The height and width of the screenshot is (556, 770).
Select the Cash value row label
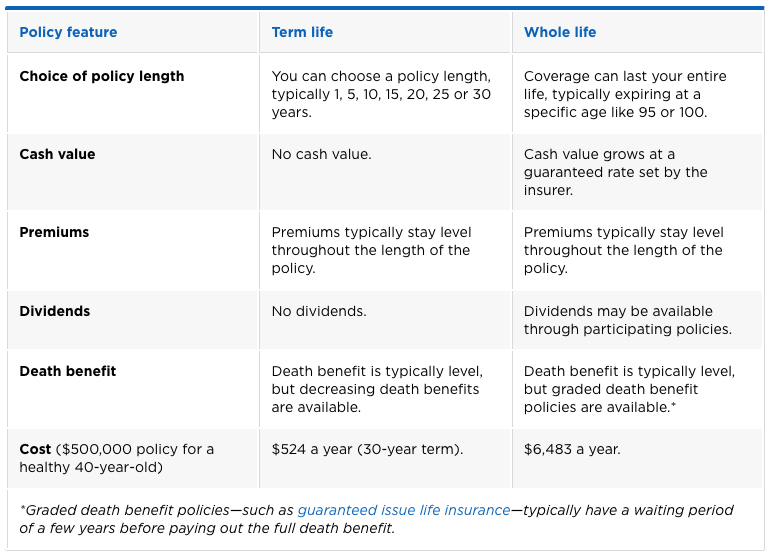(58, 154)
